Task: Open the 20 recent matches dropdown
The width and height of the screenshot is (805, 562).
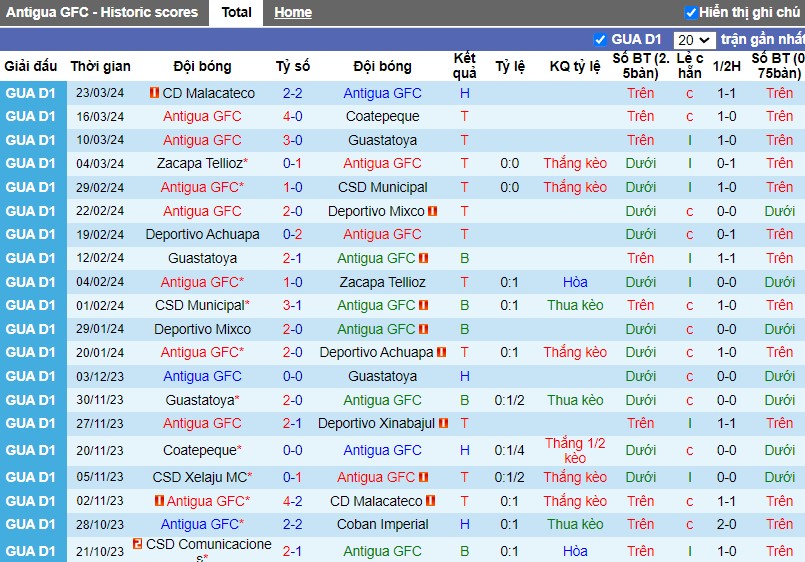Action: click(694, 40)
